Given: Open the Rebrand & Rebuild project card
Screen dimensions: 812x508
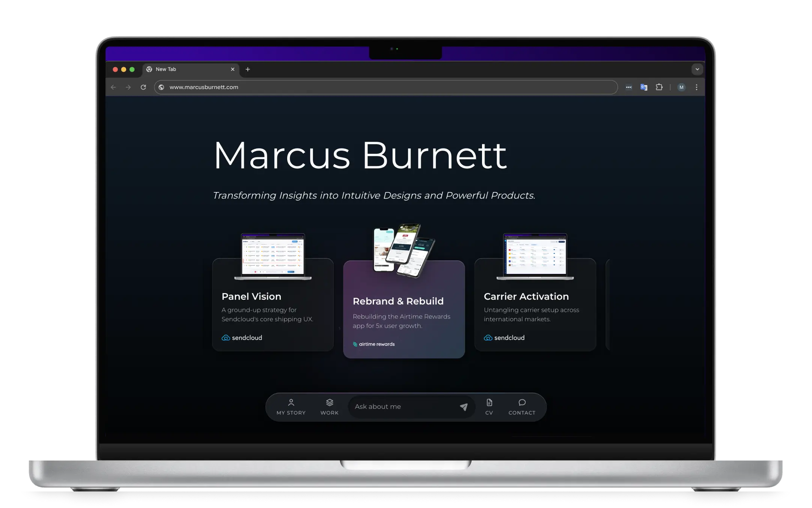Looking at the screenshot, I should 404,309.
